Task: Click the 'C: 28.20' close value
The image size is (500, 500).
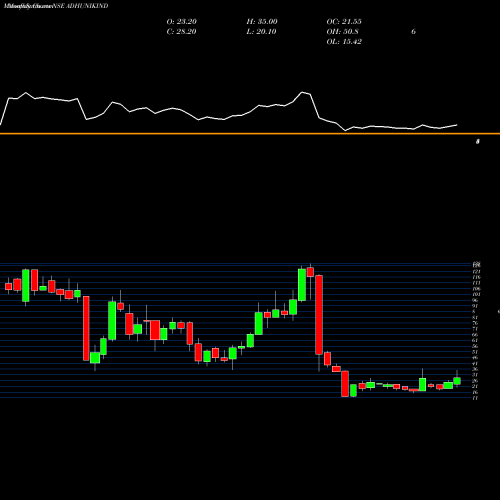Action: (181, 32)
